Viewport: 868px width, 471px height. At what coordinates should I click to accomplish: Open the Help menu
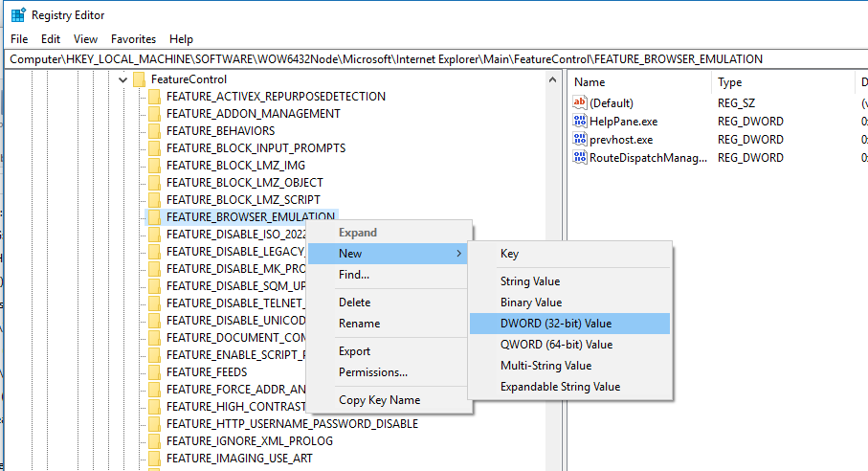point(181,38)
